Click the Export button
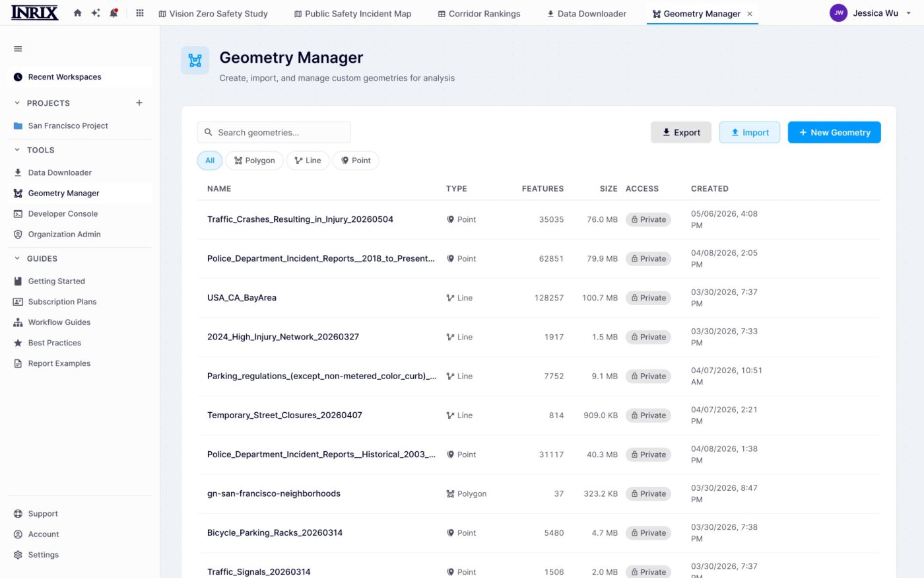The height and width of the screenshot is (578, 924). [681, 132]
